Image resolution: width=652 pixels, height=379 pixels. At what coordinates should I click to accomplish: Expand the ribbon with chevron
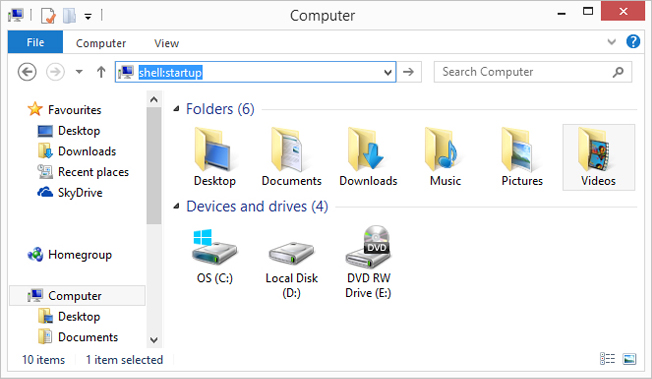611,42
